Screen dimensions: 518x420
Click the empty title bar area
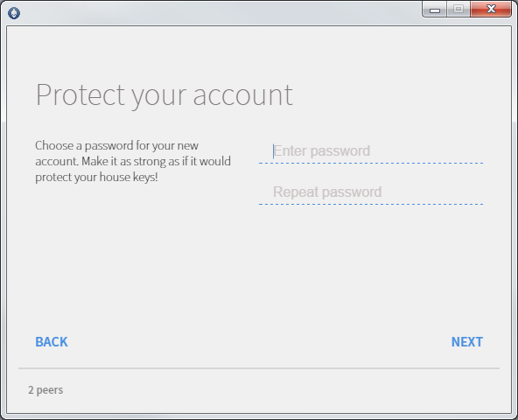pyautogui.click(x=218, y=12)
